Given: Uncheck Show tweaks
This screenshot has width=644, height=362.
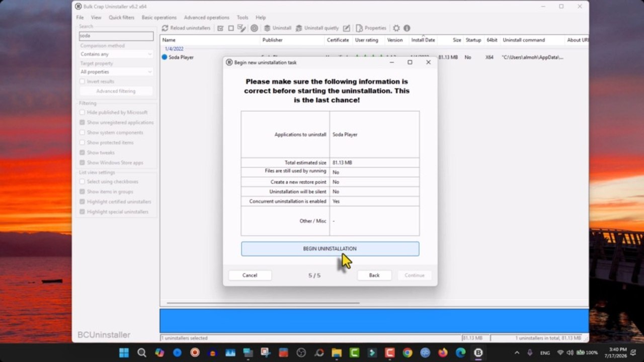Looking at the screenshot, I should (83, 153).
